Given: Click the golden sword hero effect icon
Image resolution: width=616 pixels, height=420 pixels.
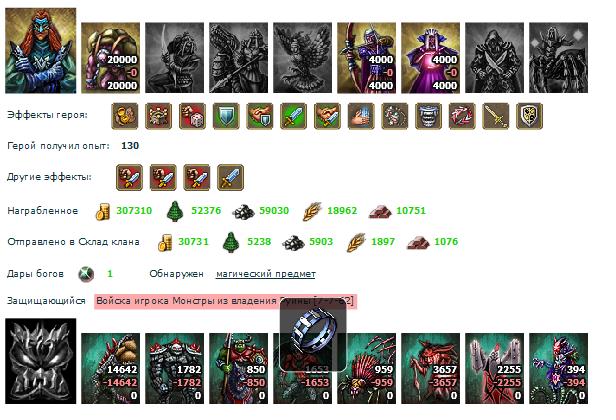Looking at the screenshot, I should [496, 116].
